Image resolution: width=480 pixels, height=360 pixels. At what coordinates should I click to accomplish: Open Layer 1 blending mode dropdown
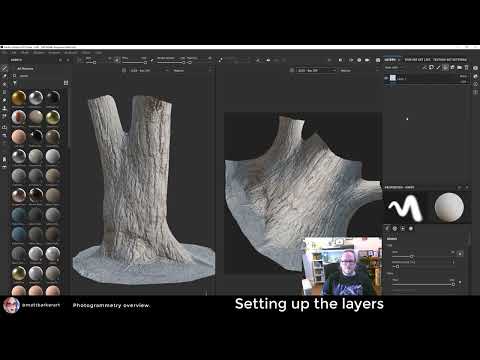click(x=463, y=76)
